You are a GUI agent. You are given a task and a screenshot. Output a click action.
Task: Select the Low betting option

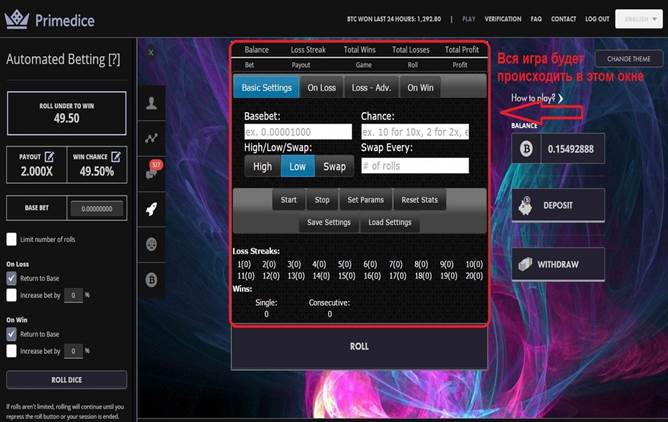(297, 166)
